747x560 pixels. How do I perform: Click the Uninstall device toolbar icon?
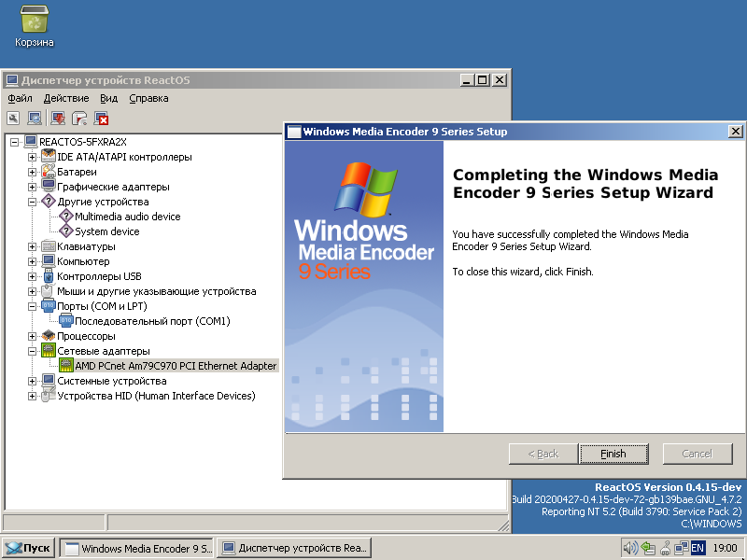(x=102, y=118)
